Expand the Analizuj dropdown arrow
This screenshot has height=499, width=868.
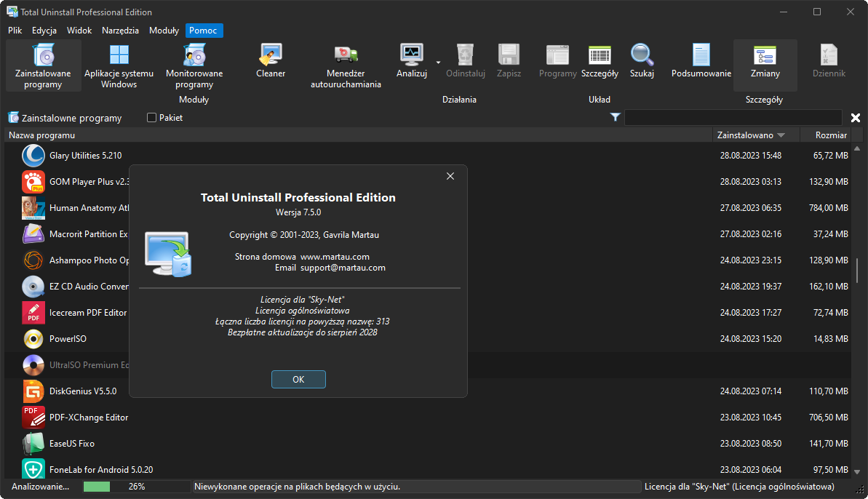click(438, 62)
